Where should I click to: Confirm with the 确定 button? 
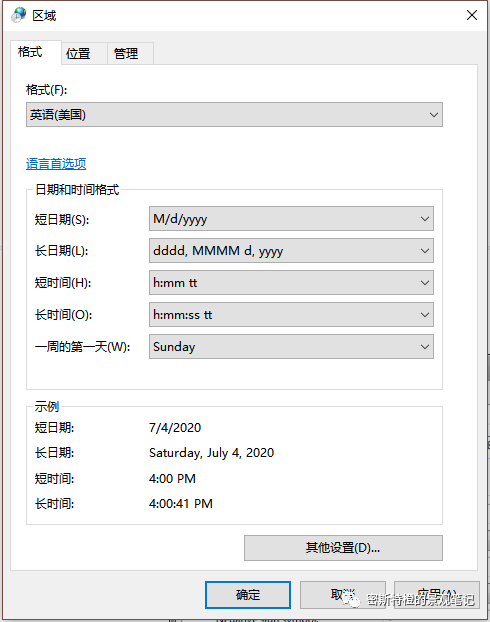[x=248, y=595]
